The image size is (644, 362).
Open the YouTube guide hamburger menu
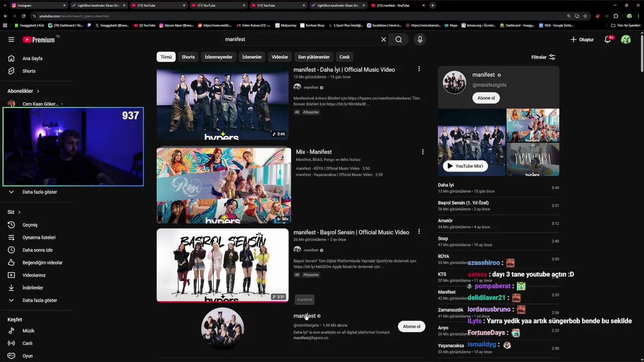click(11, 39)
